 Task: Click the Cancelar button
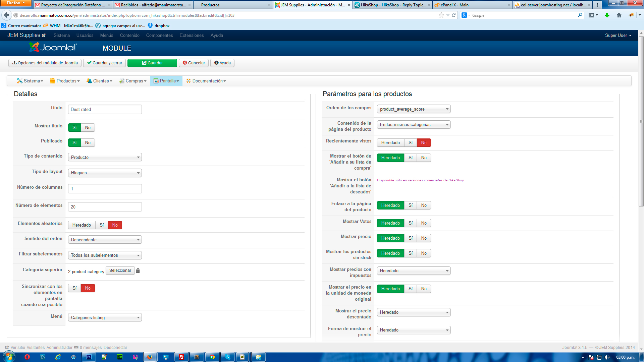pos(194,63)
